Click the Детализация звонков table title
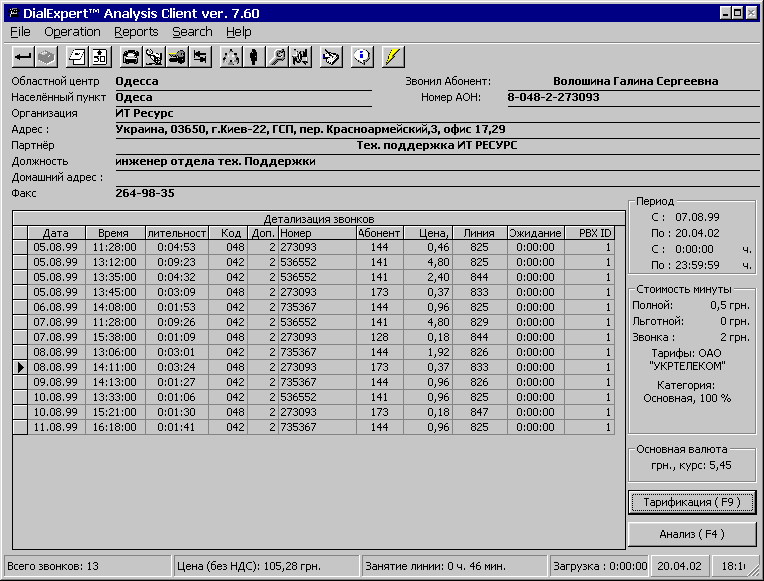 (319, 219)
